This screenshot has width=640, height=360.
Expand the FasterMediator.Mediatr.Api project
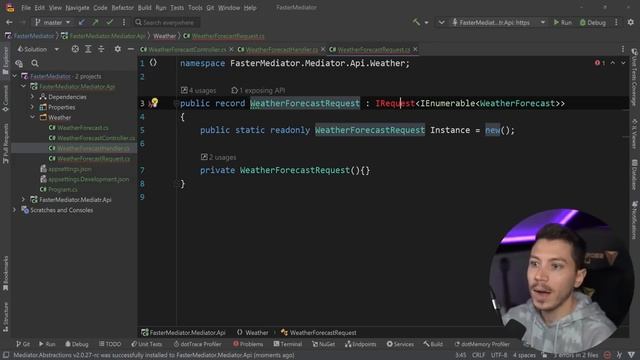coord(24,200)
